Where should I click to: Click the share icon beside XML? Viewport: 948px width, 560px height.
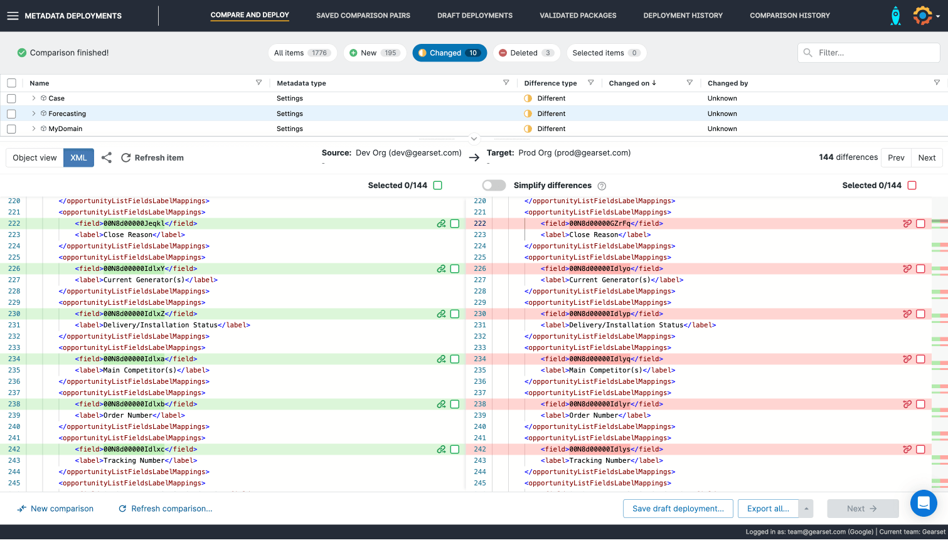point(107,158)
